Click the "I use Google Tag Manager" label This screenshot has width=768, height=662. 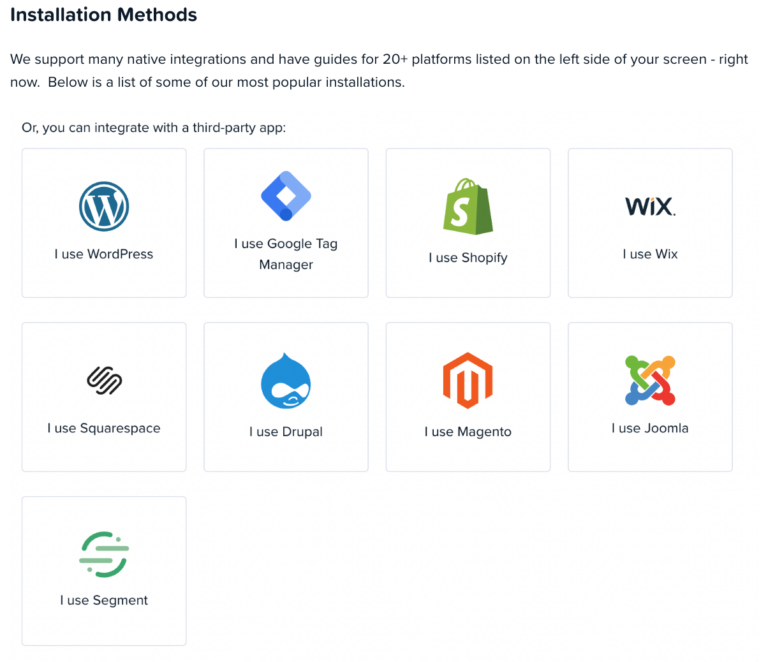point(286,254)
